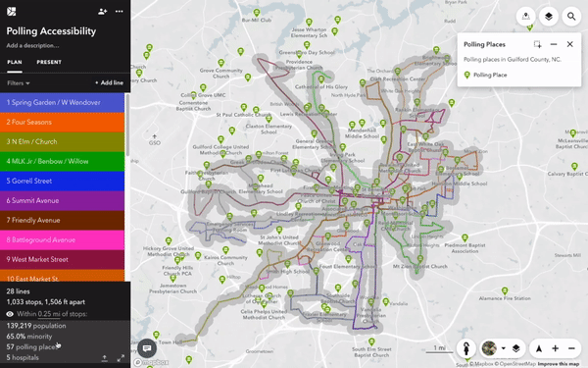Click the 139,219 population statistic
588x368 pixels.
coord(36,326)
